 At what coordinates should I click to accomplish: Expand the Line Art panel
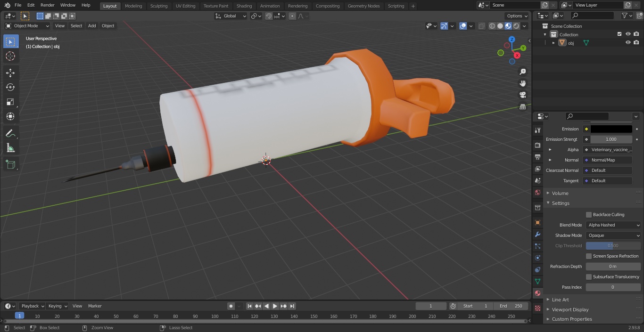(560, 300)
